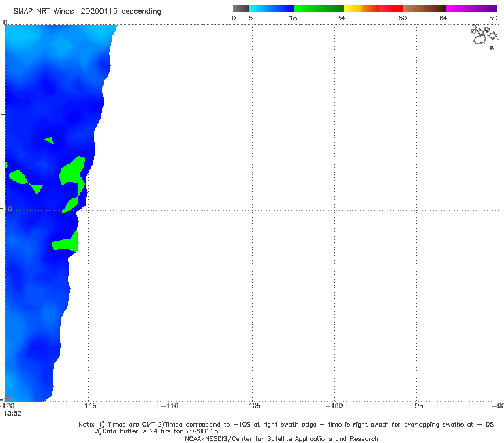Click the color bar label '5'
504x443 pixels.
(x=251, y=18)
